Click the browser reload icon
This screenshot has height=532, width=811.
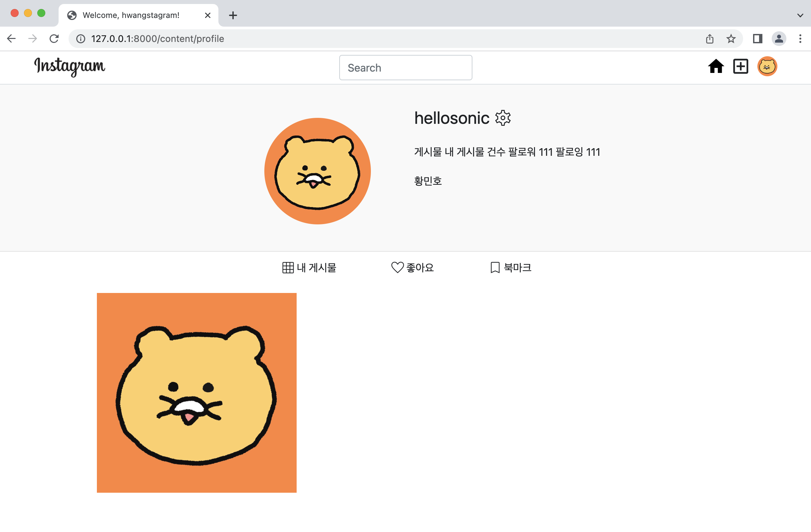[54, 39]
